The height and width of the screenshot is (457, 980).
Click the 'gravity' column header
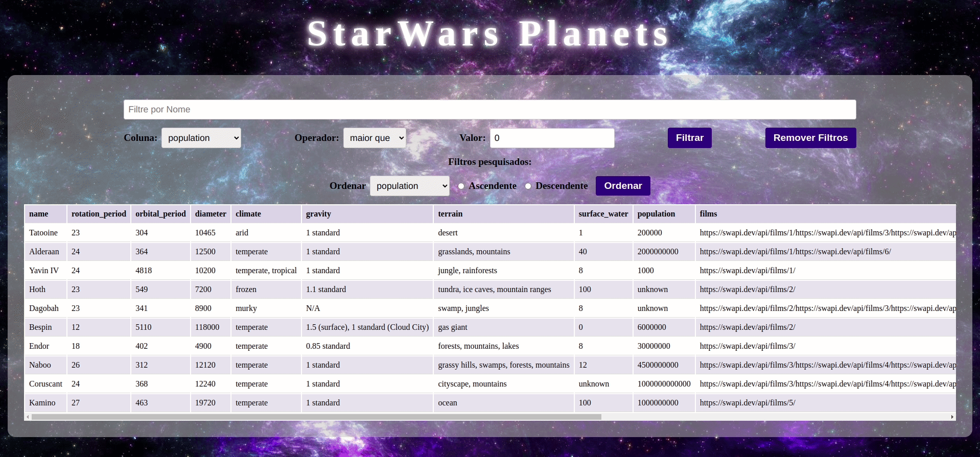click(367, 214)
